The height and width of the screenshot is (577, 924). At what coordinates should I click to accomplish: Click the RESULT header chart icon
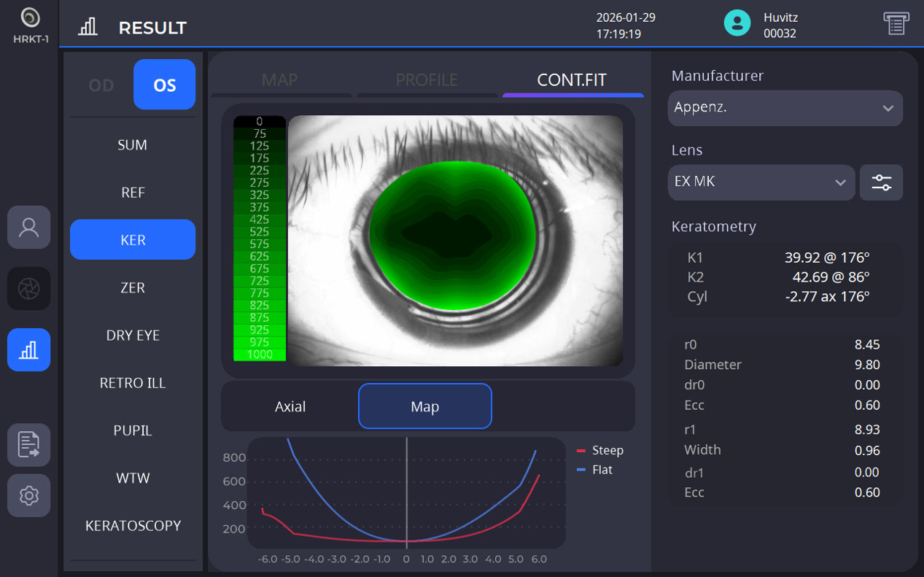click(88, 27)
